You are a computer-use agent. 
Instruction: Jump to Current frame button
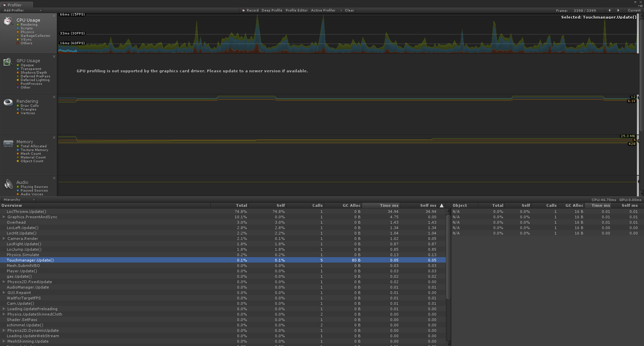tap(634, 10)
